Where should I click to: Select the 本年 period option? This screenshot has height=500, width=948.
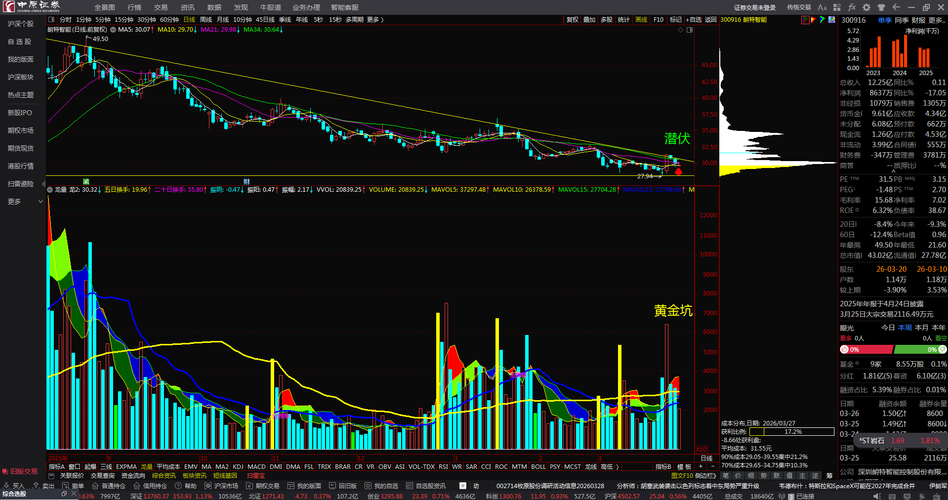pos(938,327)
